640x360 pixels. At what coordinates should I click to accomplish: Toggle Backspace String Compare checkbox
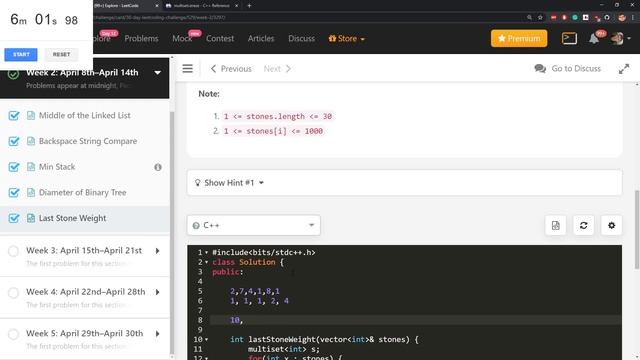(14, 141)
